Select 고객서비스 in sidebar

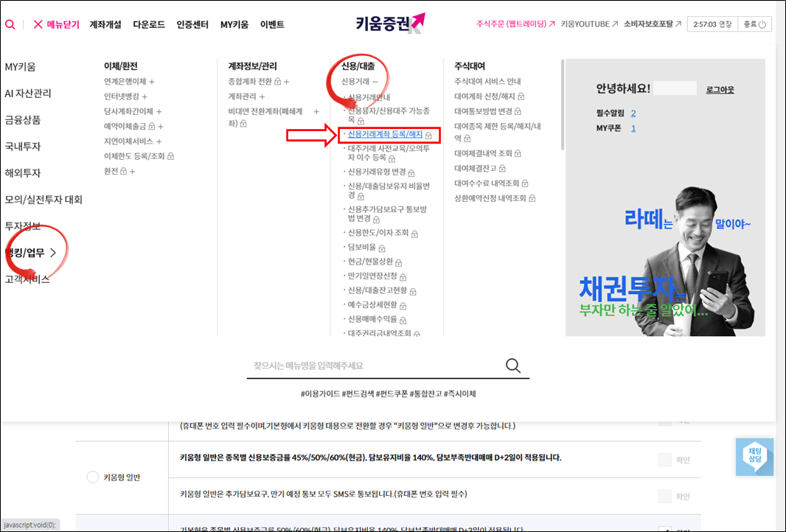(x=27, y=279)
